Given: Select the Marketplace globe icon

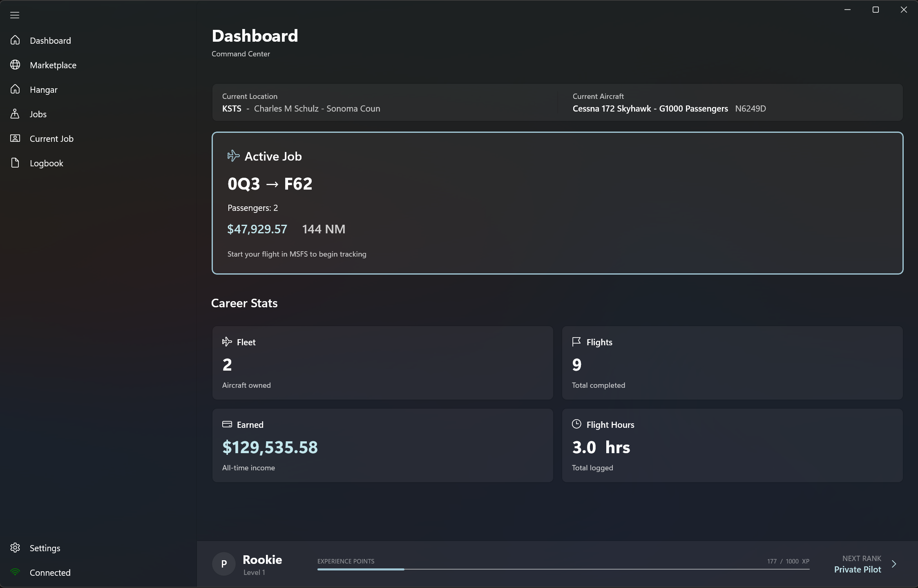Looking at the screenshot, I should [15, 65].
